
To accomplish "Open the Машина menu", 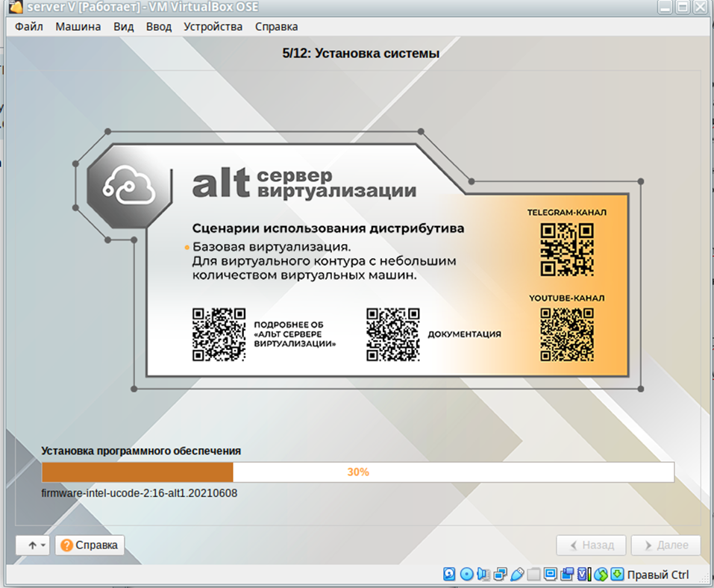I will (x=78, y=27).
